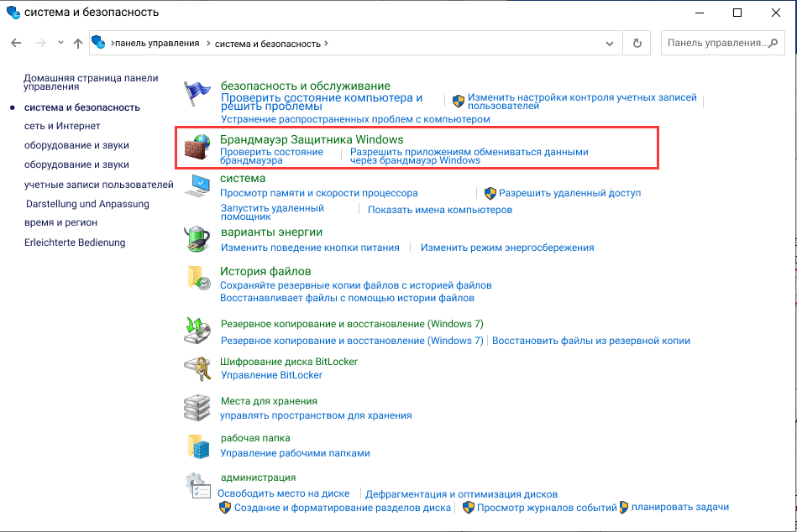
Task: Click the Windows Defender Firewall brick wall icon
Action: point(197,148)
